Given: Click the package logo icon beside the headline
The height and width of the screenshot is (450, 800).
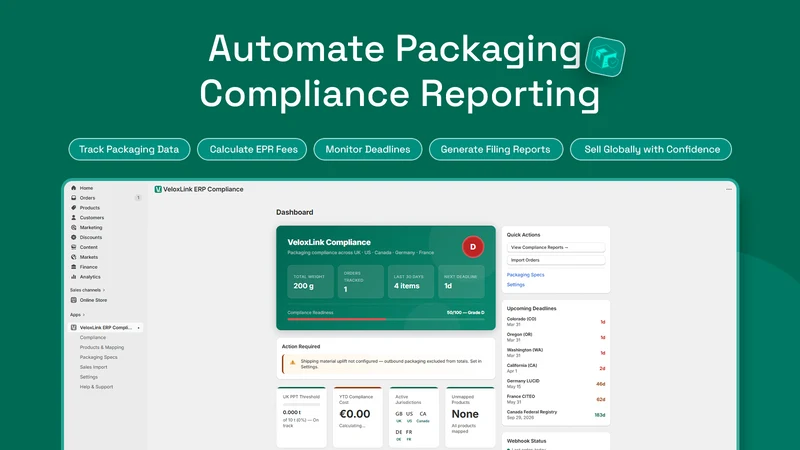Looking at the screenshot, I should (605, 57).
